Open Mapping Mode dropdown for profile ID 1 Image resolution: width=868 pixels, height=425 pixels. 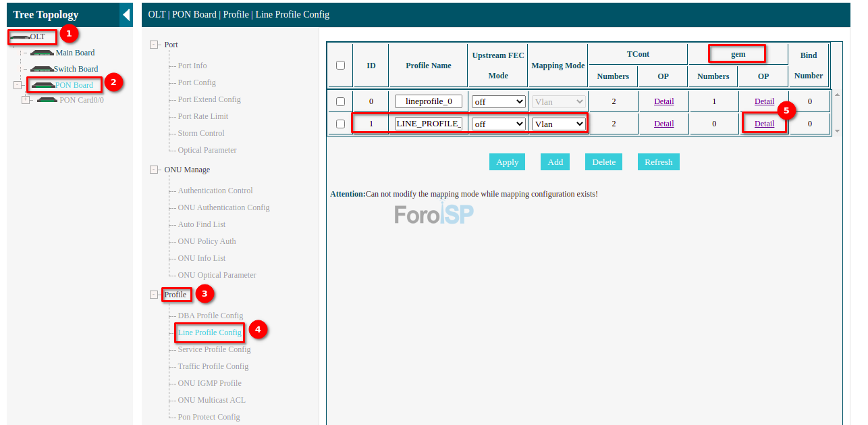[x=558, y=124]
